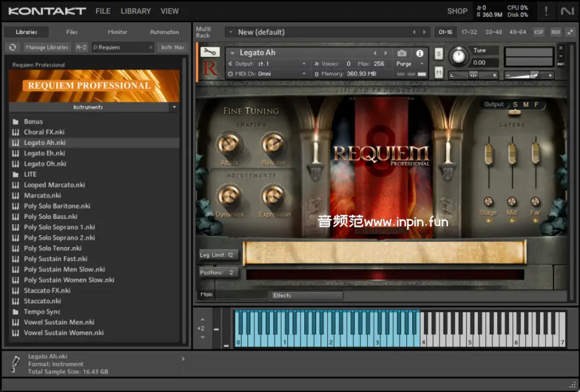
Task: Minimize the rack view with the arrows icon
Action: (x=570, y=32)
